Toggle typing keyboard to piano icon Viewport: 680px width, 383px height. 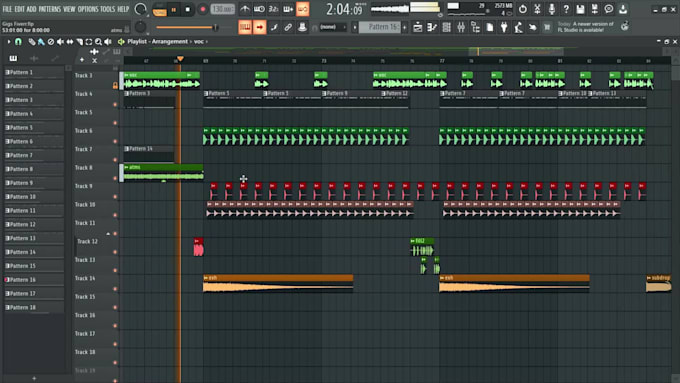click(x=245, y=27)
